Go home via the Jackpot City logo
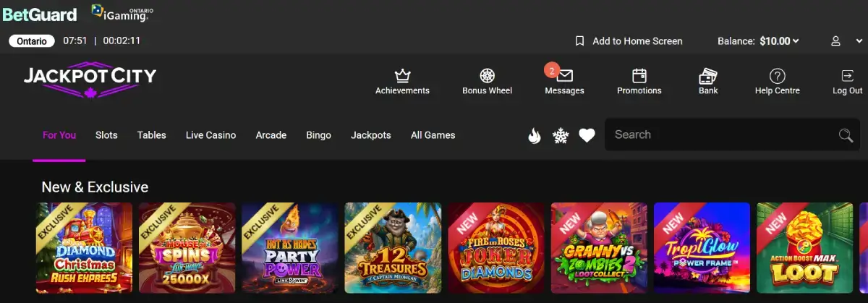Image resolution: width=868 pixels, height=303 pixels. pyautogui.click(x=90, y=79)
